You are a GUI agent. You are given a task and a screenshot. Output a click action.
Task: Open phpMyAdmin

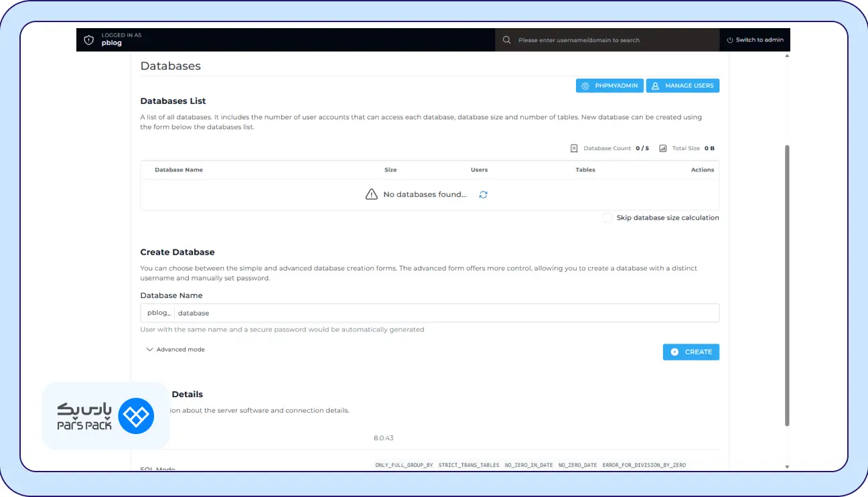pyautogui.click(x=609, y=86)
